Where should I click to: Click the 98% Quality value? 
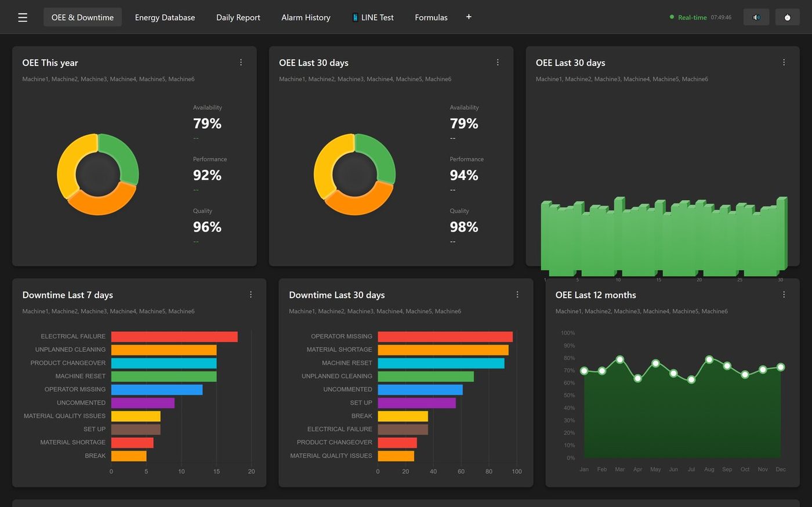tap(464, 227)
